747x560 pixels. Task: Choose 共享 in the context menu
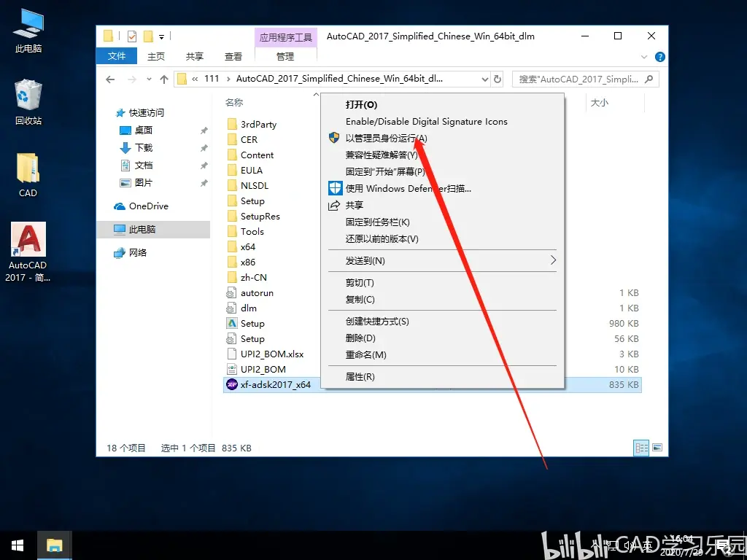tap(355, 205)
